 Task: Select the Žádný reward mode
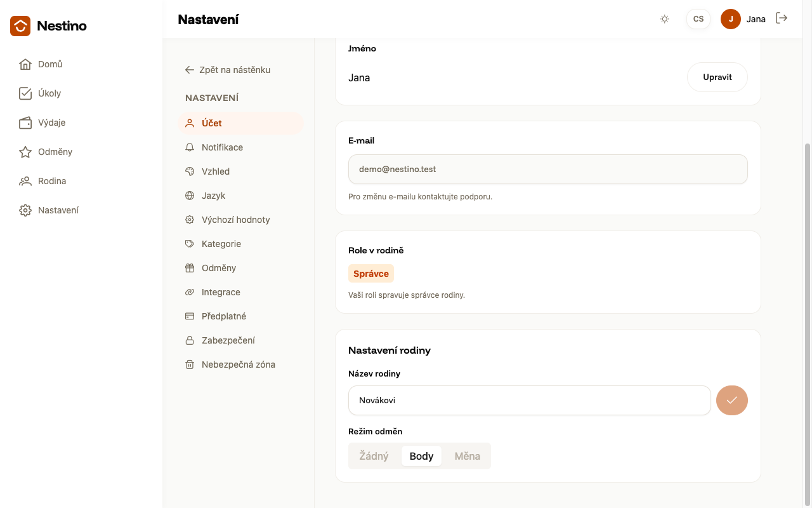coord(374,456)
